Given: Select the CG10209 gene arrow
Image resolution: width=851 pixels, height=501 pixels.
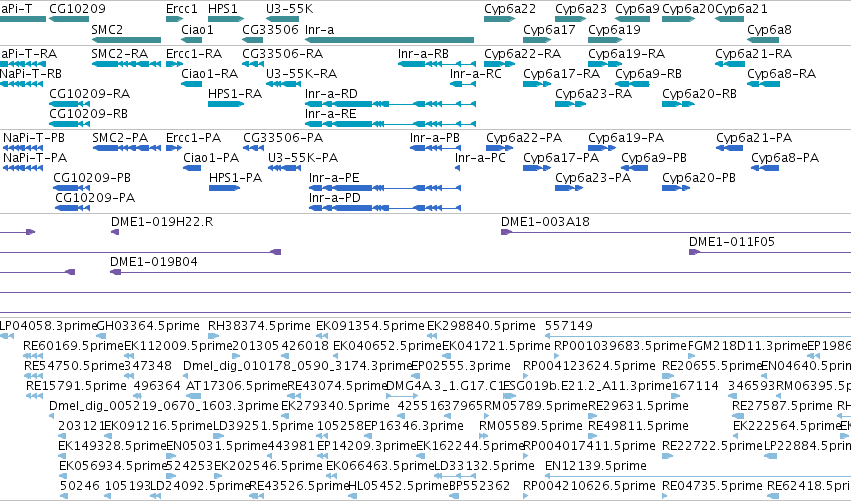Looking at the screenshot, I should [x=69, y=19].
